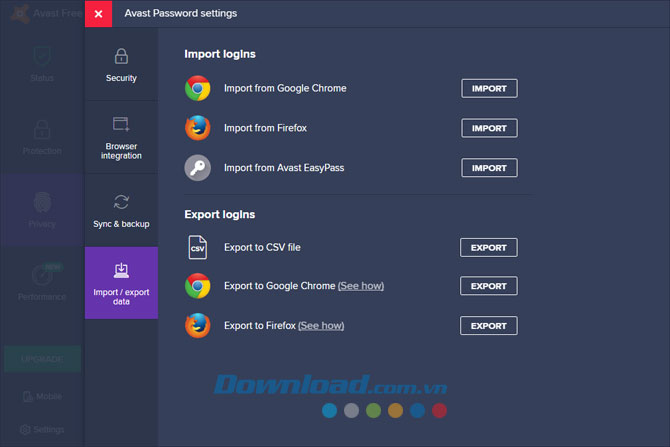Click the CSV file icon
670x447 pixels.
(197, 247)
